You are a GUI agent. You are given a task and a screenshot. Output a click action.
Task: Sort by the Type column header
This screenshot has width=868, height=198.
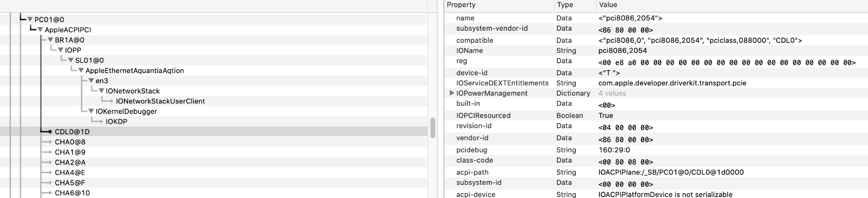click(565, 5)
